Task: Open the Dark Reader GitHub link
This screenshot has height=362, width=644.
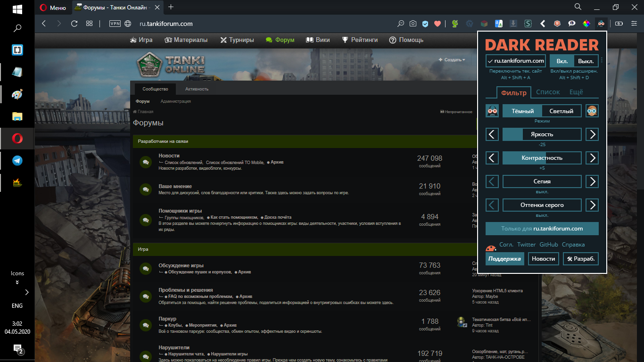Action: click(549, 245)
